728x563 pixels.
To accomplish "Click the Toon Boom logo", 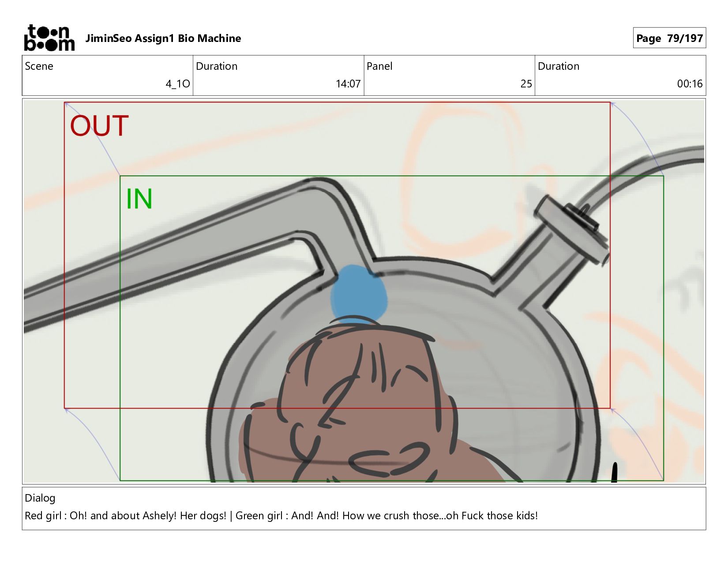I will click(49, 38).
